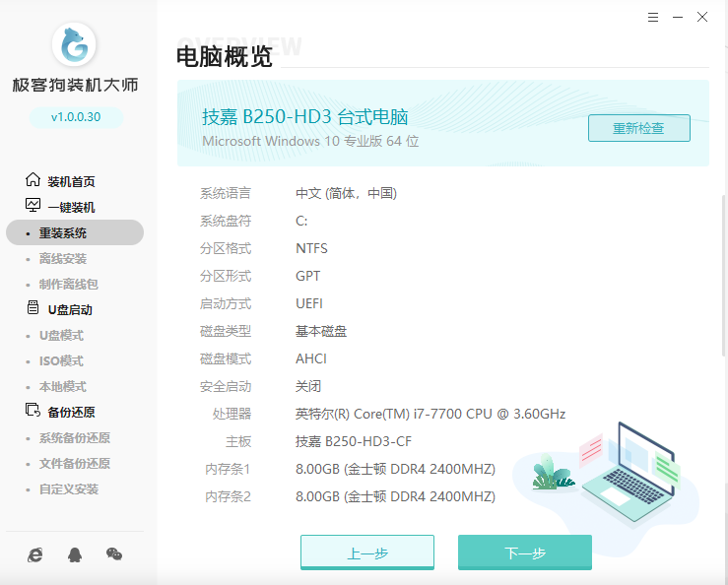Select ISO模式 in the sidebar
This screenshot has height=585, width=728.
tap(61, 360)
